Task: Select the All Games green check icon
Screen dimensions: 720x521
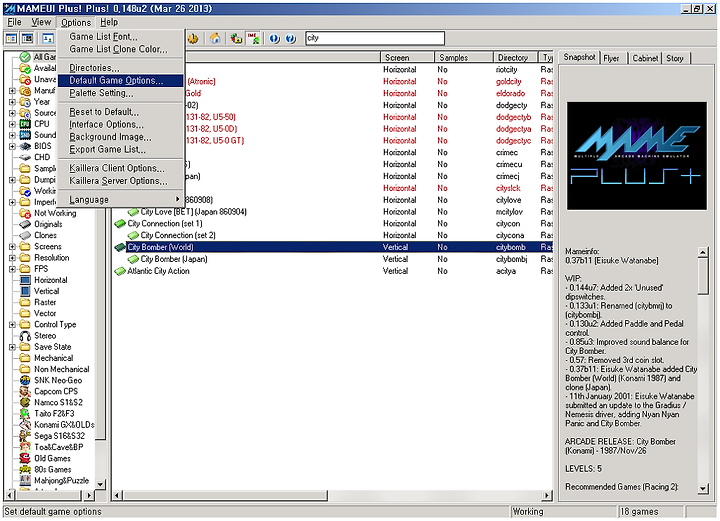Action: 25,57
